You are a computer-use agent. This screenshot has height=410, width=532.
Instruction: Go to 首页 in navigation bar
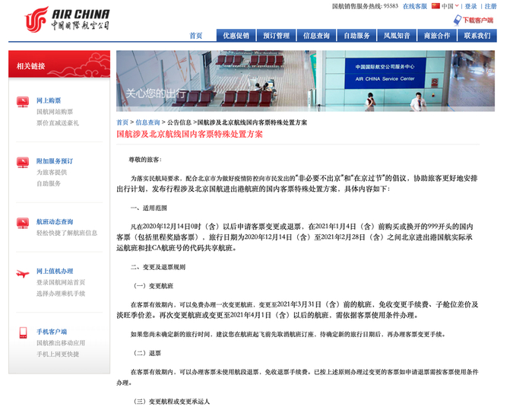pos(196,36)
